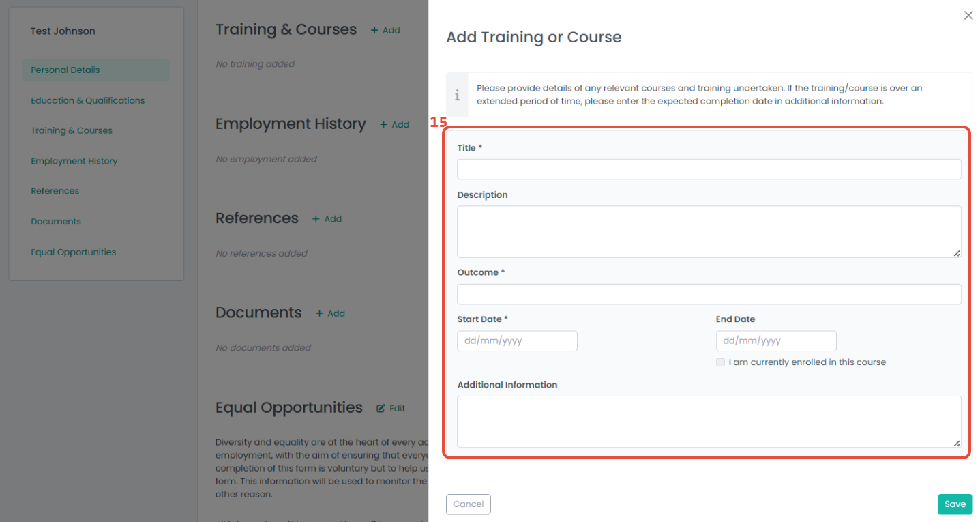Go to Education & Qualifications in sidebar

[88, 100]
